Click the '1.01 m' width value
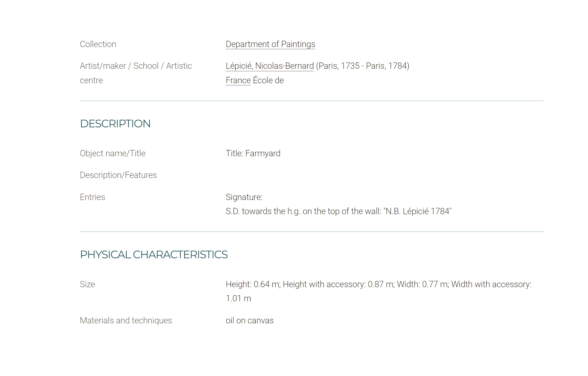This screenshot has height=376, width=588. click(x=238, y=298)
